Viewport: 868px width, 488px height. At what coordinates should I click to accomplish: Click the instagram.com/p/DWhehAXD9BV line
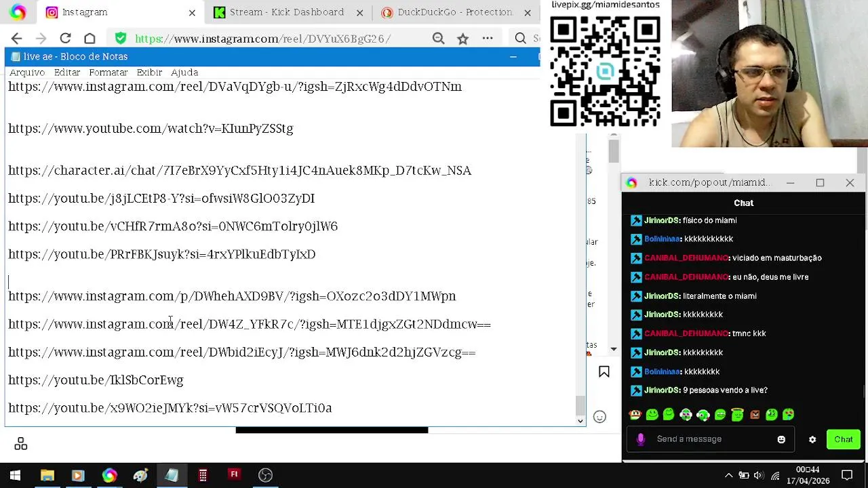pyautogui.click(x=232, y=296)
